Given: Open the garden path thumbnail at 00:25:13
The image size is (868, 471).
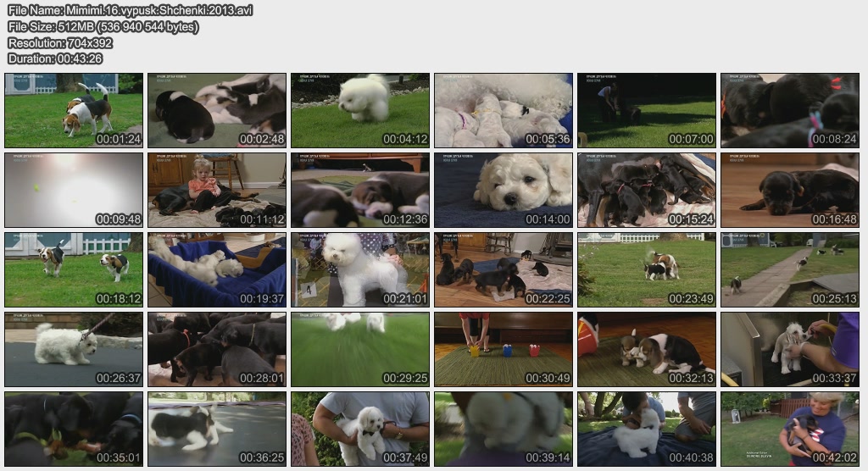Looking at the screenshot, I should (x=790, y=269).
